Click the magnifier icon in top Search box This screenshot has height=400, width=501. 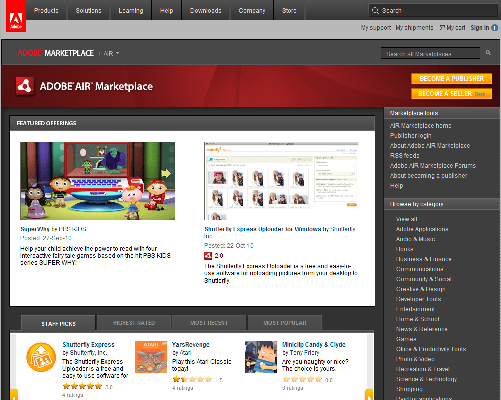(375, 10)
